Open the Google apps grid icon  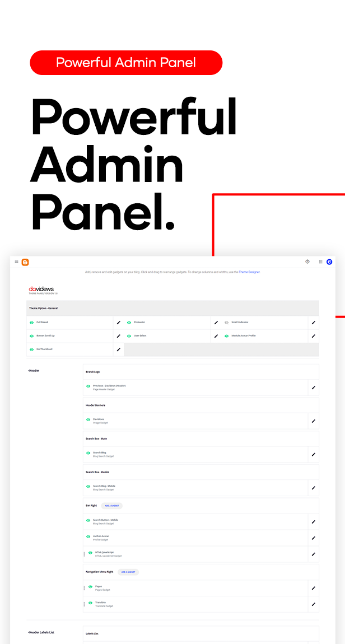320,262
